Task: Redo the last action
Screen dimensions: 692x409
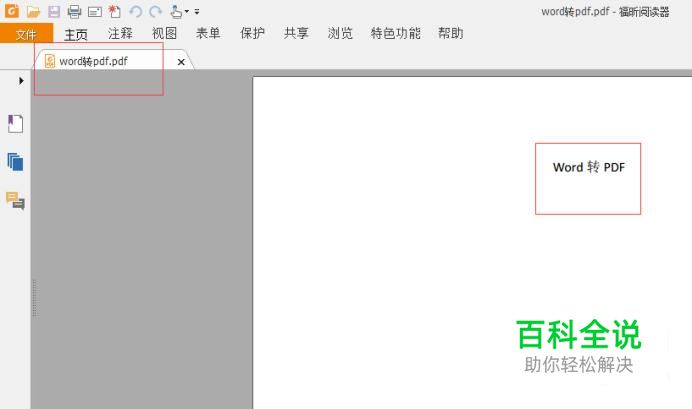Action: coord(155,12)
